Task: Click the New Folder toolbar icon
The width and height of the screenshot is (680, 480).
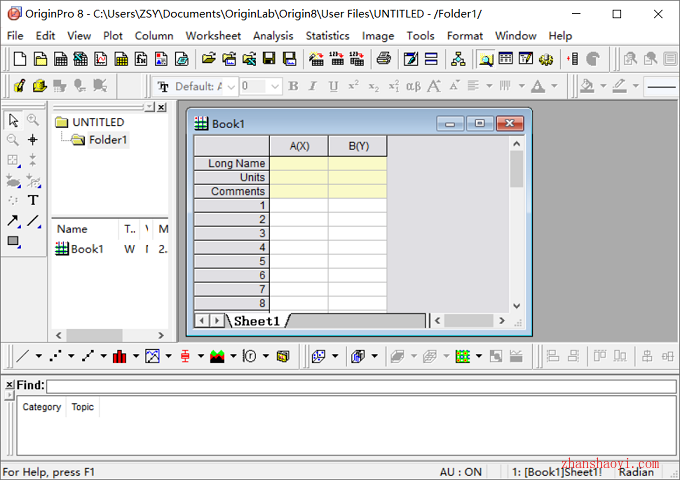Action: point(40,59)
